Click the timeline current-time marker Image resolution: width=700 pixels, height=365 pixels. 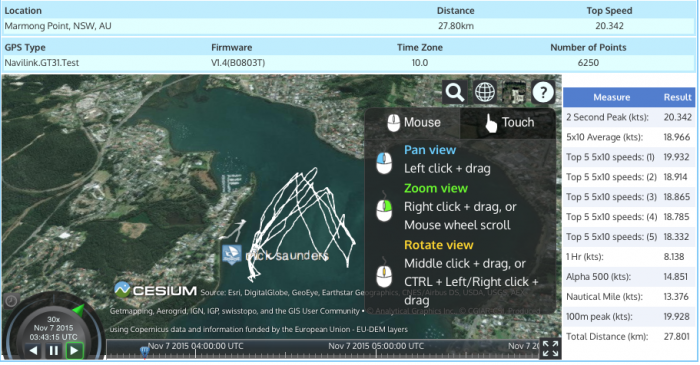click(145, 352)
